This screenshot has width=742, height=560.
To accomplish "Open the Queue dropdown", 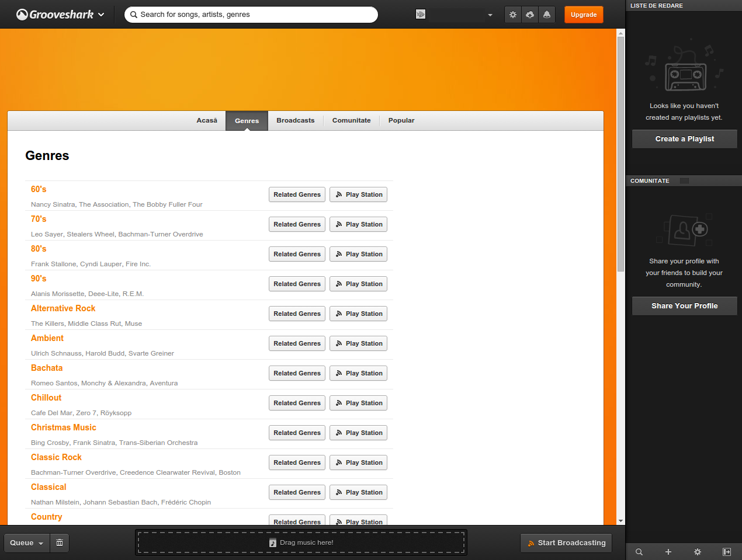I will tap(27, 542).
